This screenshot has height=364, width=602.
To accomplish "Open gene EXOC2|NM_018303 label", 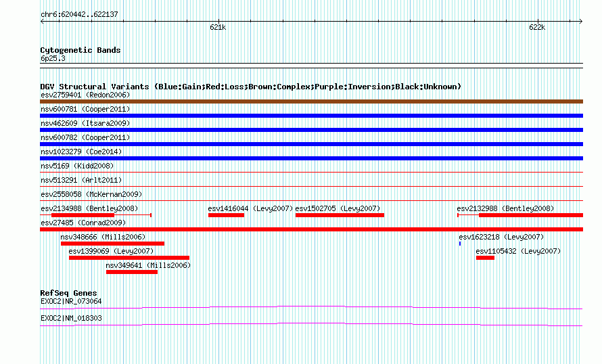I will click(x=71, y=318).
